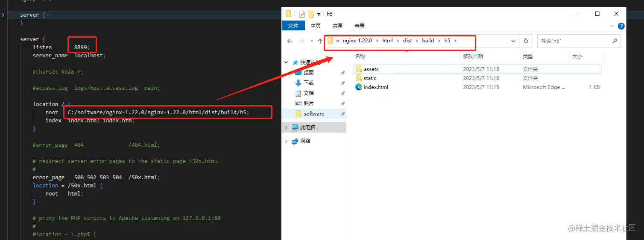644x240 pixels.
Task: Select 网络 in the navigation pane
Action: click(305, 141)
